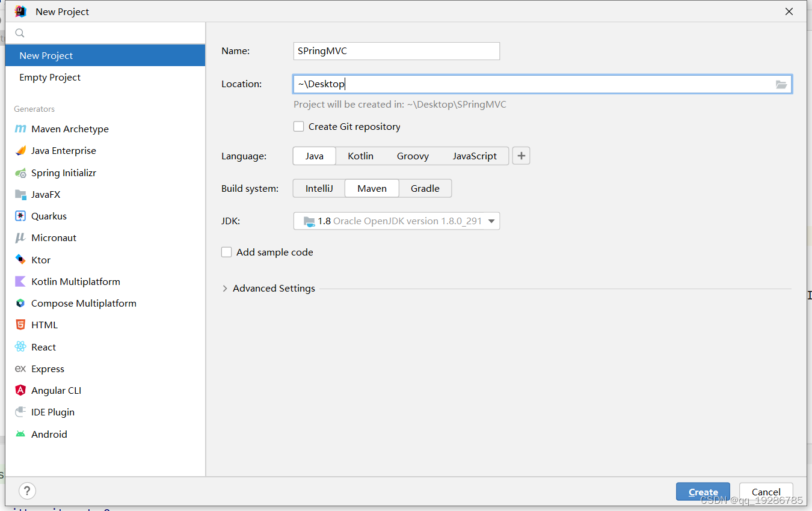Click the Express ex icon
The width and height of the screenshot is (812, 511).
coord(20,369)
